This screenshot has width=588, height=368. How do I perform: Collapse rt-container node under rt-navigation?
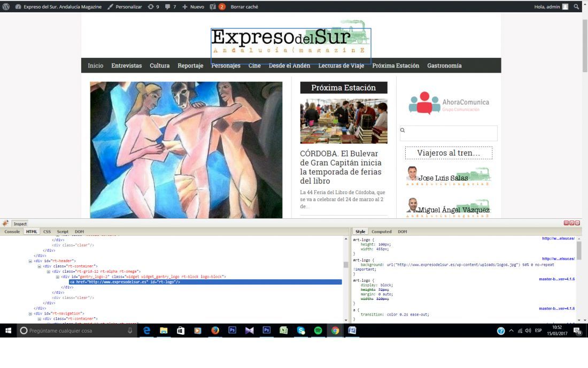pyautogui.click(x=40, y=319)
